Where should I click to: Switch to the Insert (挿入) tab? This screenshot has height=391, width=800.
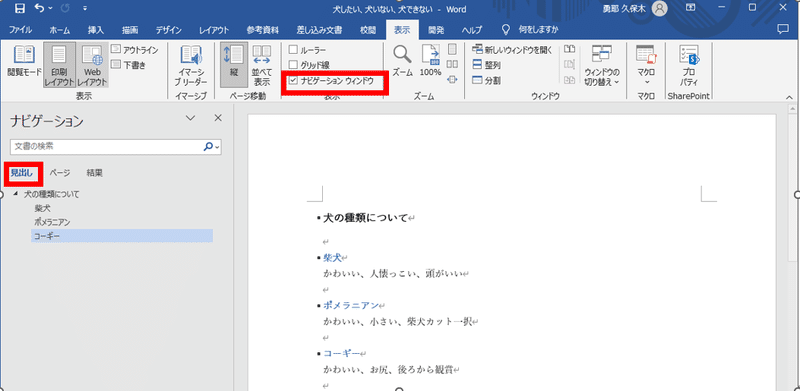click(96, 30)
